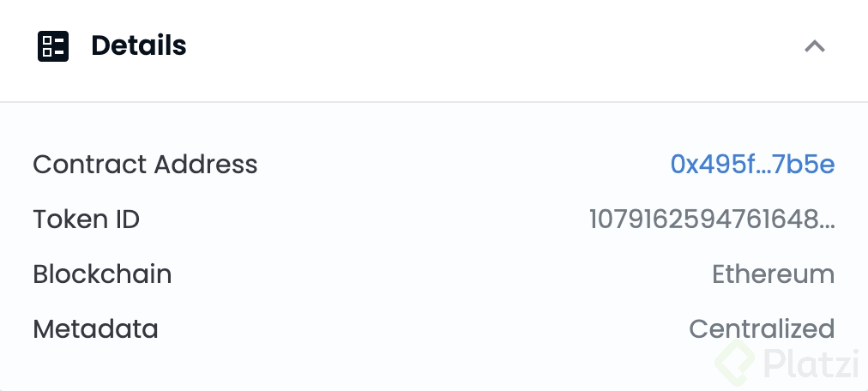Click the Blockchain label
868x391 pixels.
(x=102, y=274)
